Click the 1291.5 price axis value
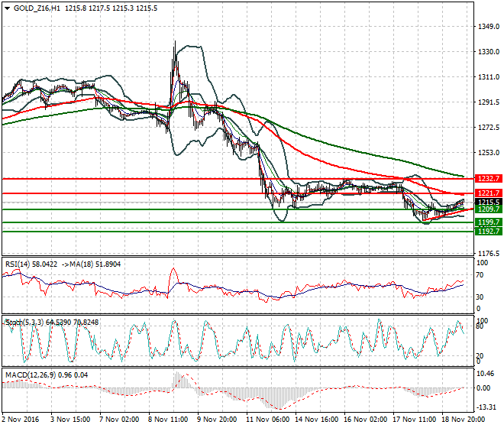This screenshot has height=428, width=504. 489,102
